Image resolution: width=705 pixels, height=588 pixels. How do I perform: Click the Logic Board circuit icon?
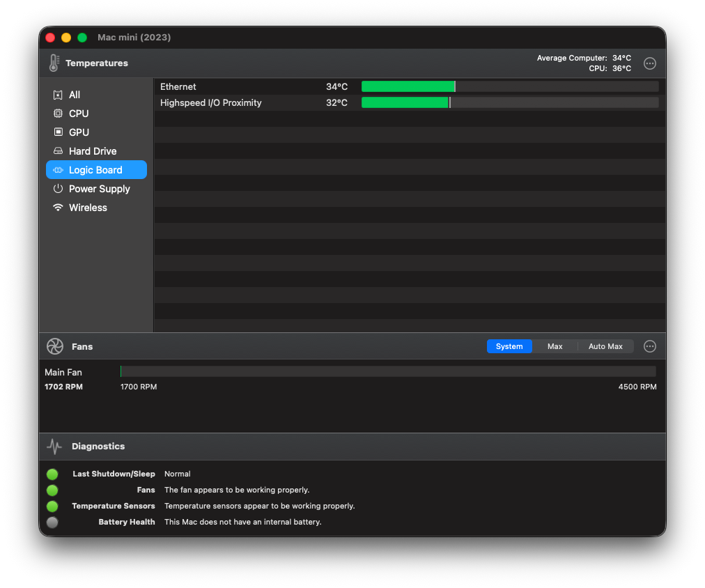pyautogui.click(x=58, y=170)
